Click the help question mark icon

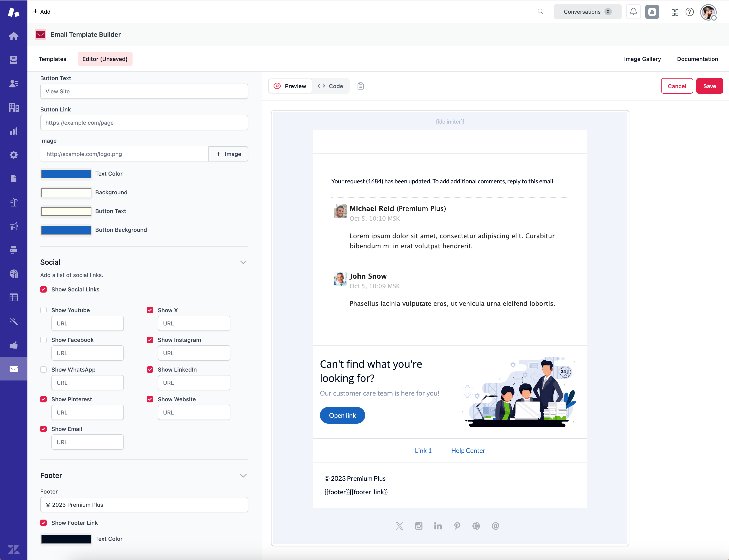coord(690,12)
